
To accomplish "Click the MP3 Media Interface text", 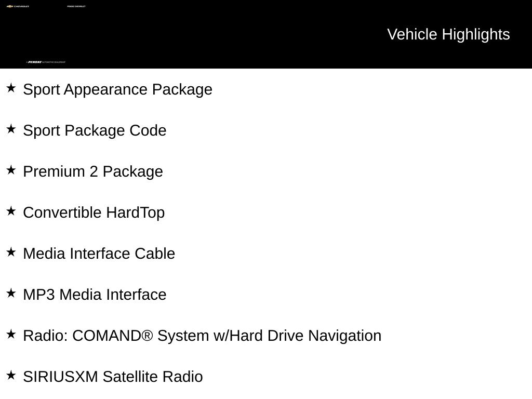I will (x=95, y=295).
